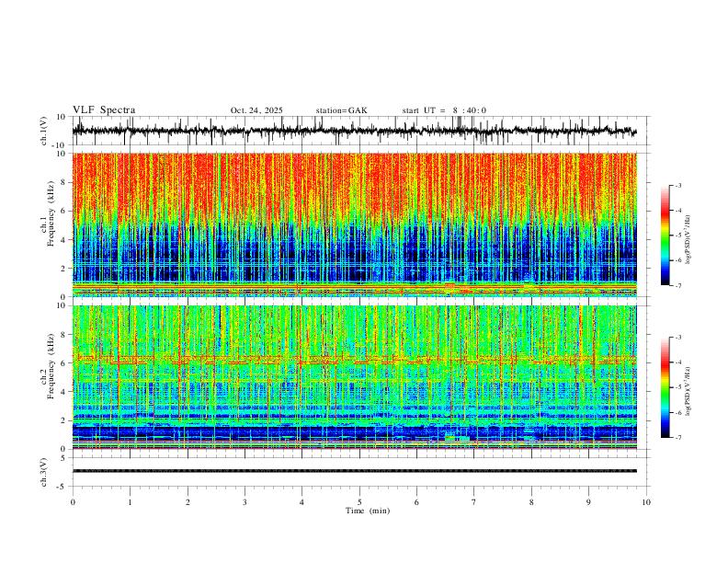Click the -7 label on the lower color bar
The height and width of the screenshot is (563, 728).
click(x=677, y=438)
